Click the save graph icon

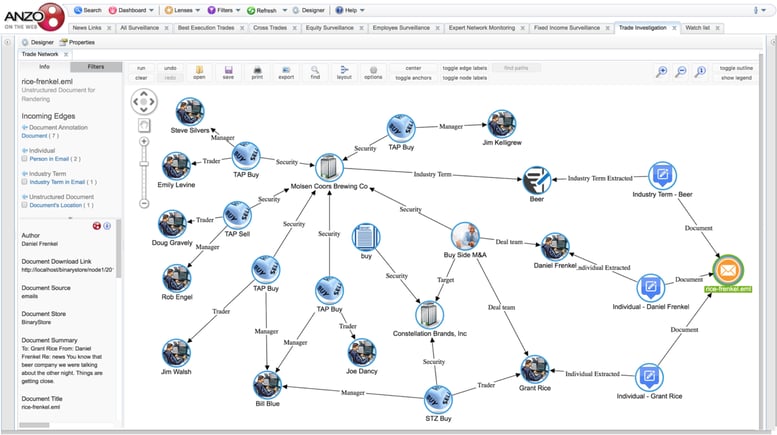(228, 70)
